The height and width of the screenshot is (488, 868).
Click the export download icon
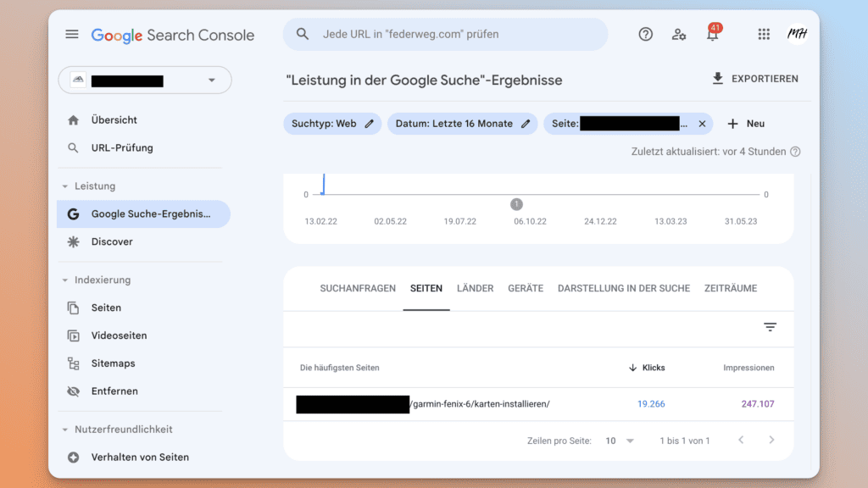(x=717, y=79)
